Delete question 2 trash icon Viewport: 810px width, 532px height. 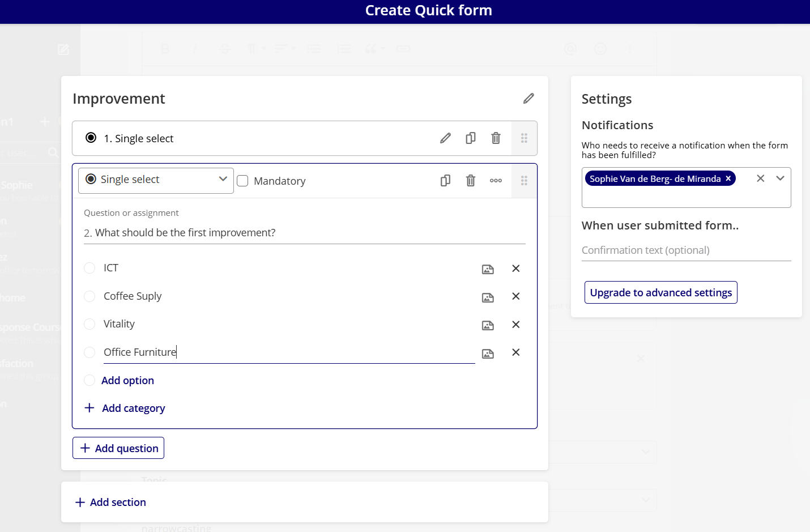[471, 181]
